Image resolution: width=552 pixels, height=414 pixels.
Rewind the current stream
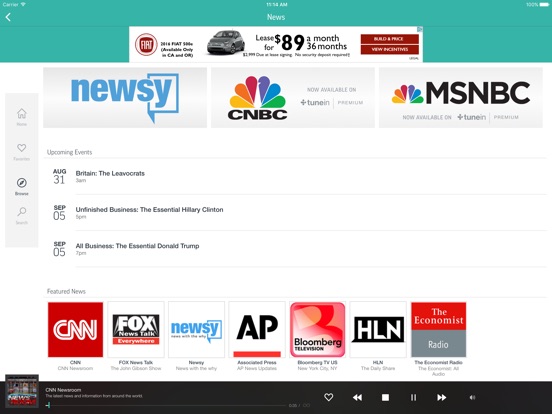click(x=357, y=397)
